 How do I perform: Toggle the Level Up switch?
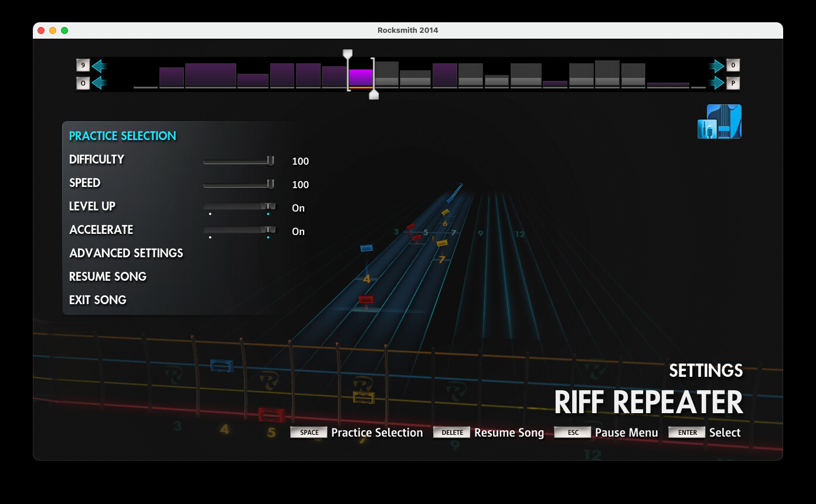(239, 207)
